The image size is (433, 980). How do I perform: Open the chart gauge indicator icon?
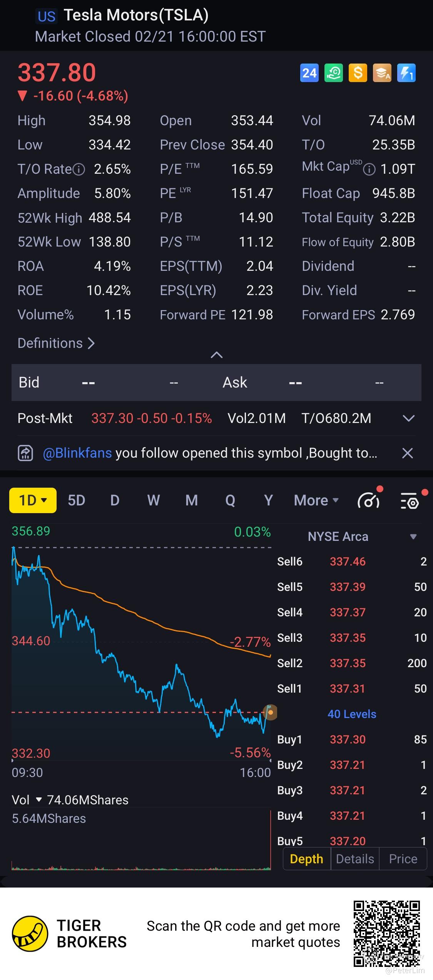click(x=369, y=500)
